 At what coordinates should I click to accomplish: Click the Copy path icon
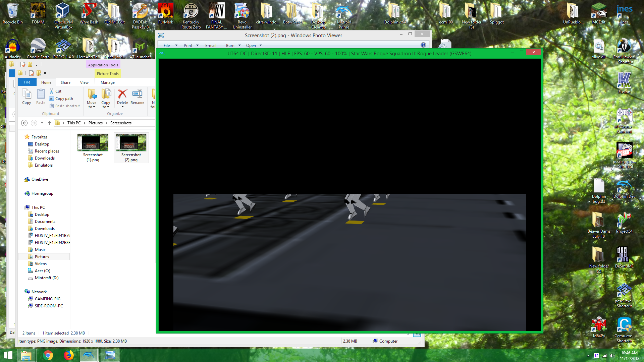coord(52,99)
